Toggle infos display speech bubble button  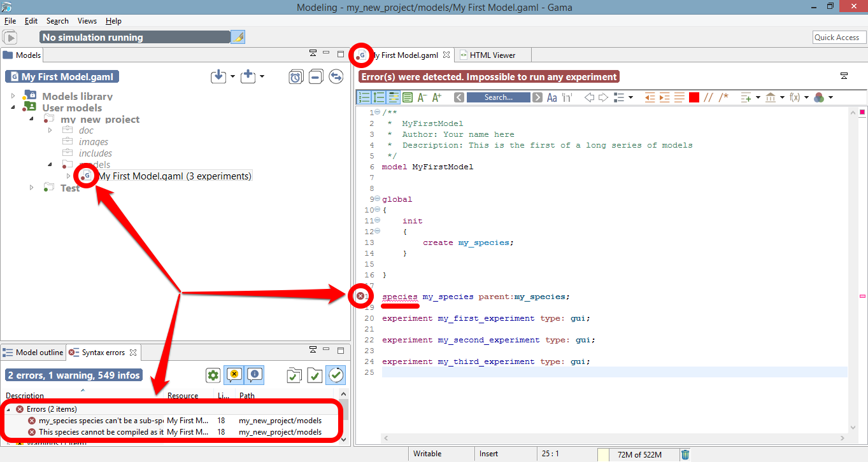[254, 375]
